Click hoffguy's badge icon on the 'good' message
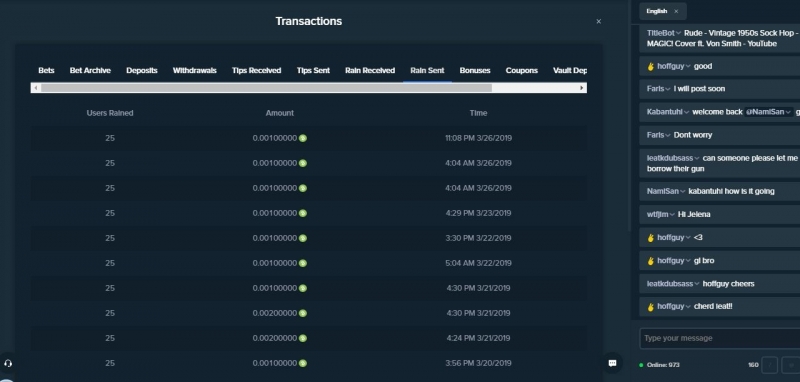The width and height of the screenshot is (800, 382). point(651,66)
